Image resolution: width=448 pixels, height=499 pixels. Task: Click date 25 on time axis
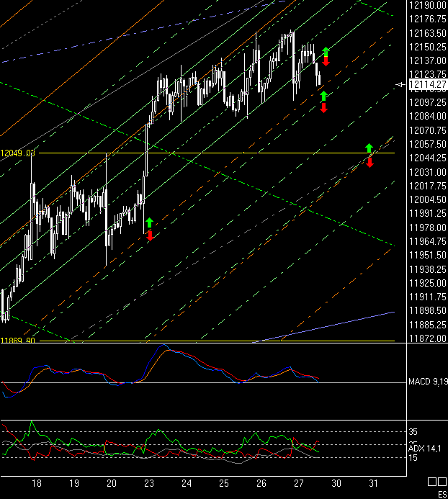(x=224, y=483)
